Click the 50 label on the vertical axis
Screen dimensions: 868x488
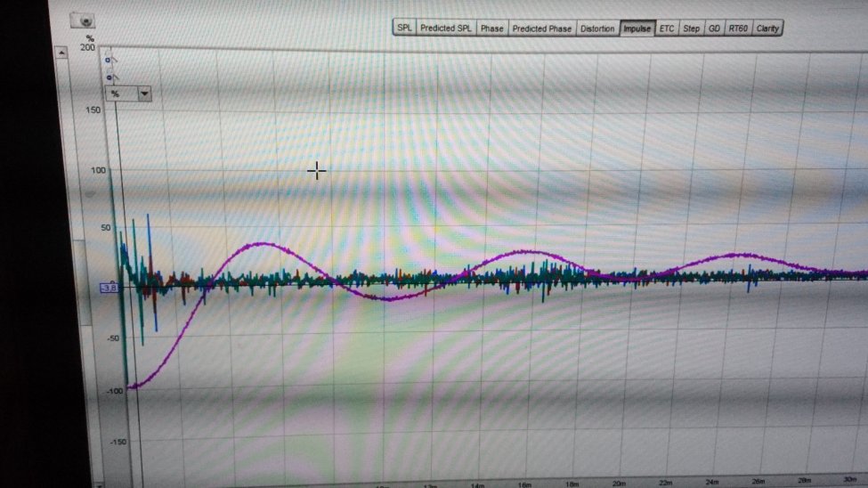pos(105,227)
